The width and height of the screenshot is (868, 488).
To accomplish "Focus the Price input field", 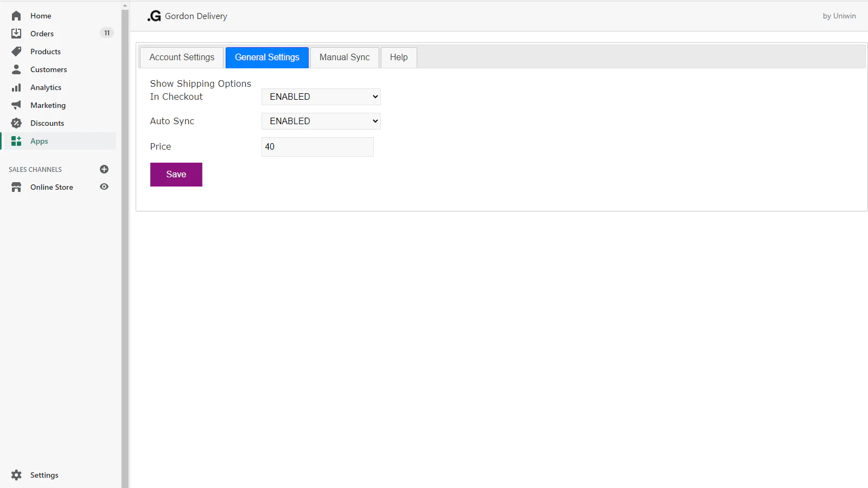I will tap(317, 147).
